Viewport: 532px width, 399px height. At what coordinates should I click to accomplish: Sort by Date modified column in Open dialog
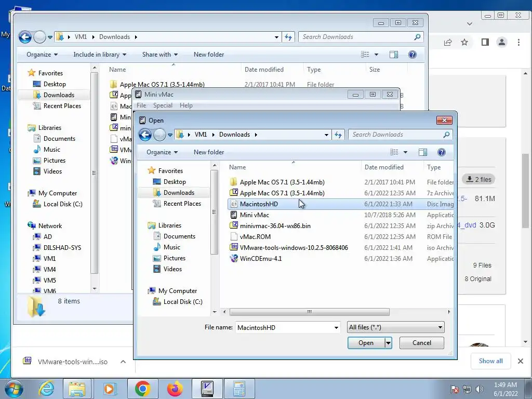click(x=384, y=167)
